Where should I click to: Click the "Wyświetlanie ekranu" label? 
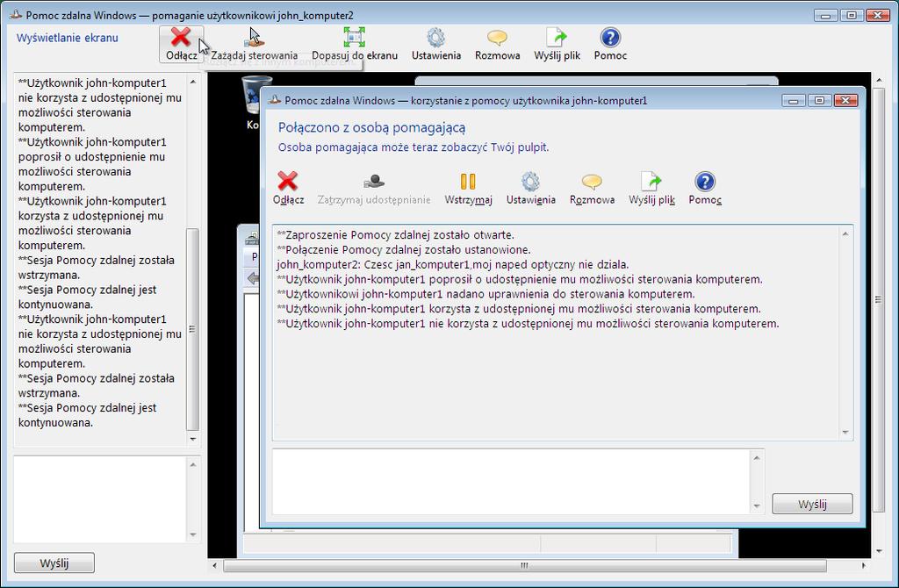click(67, 38)
